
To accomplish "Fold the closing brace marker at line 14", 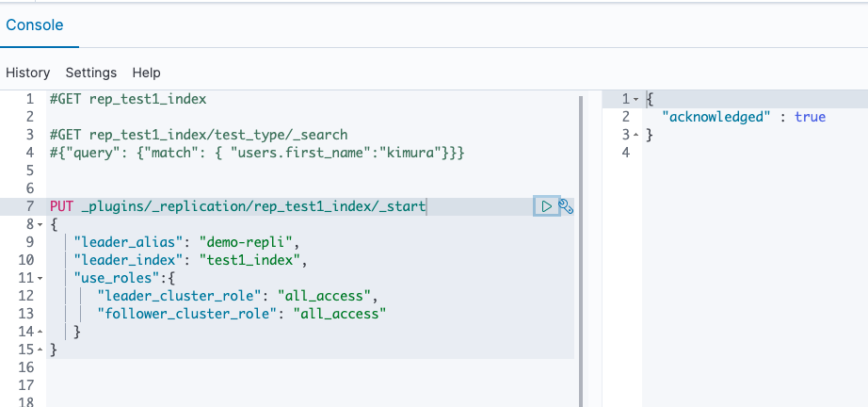I will (40, 332).
